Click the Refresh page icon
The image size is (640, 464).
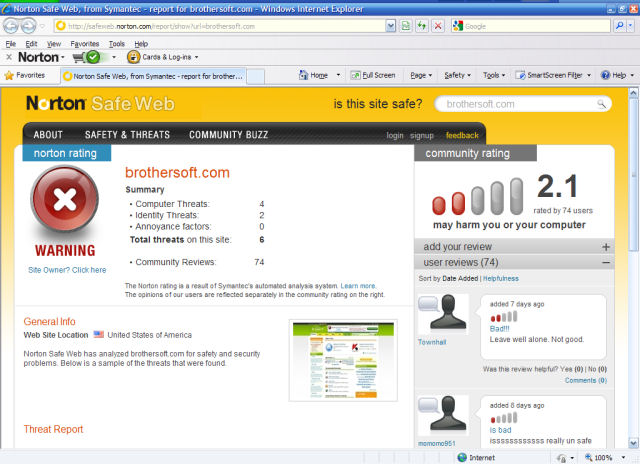(x=421, y=25)
